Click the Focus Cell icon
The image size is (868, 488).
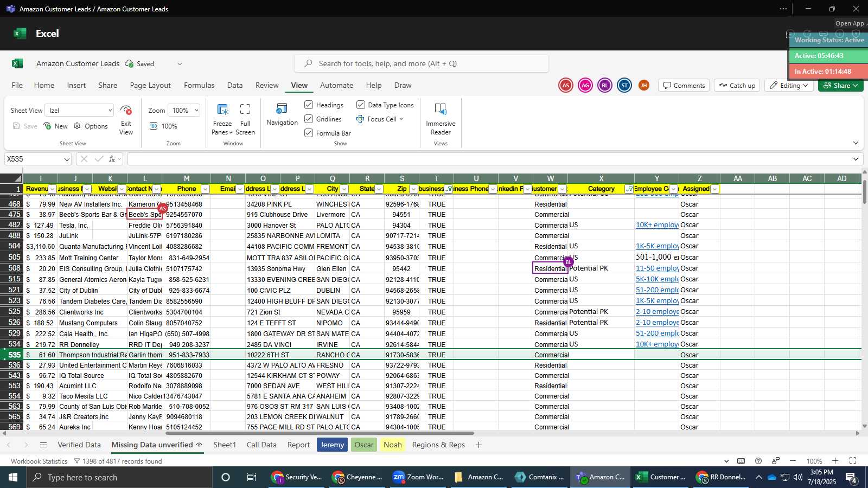(x=360, y=119)
